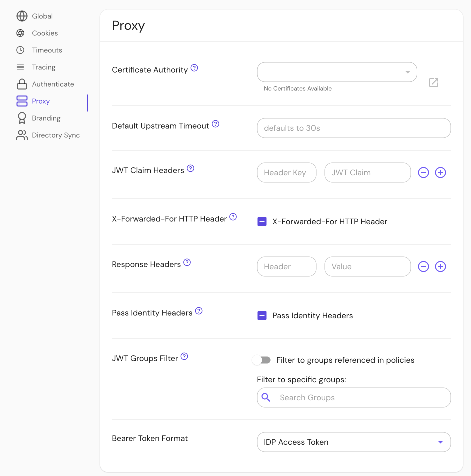471x476 pixels.
Task: Expand the Bearer Token Format dropdown
Action: pos(353,442)
